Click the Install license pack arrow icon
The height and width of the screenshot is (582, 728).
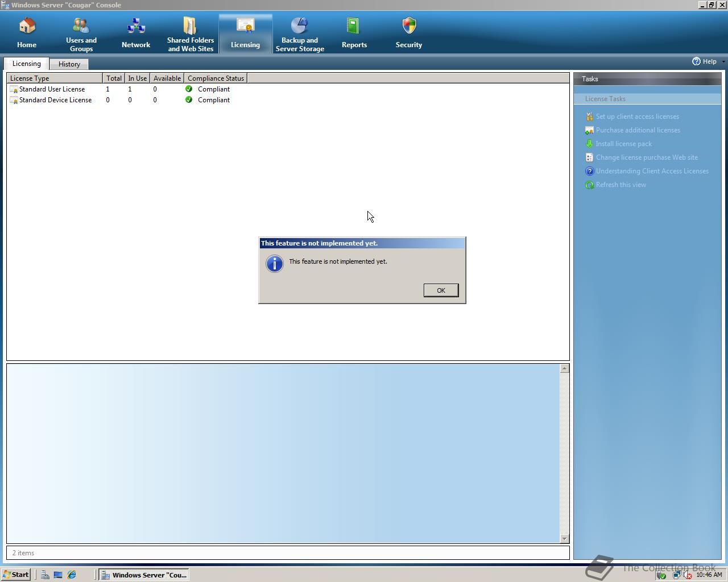coord(589,144)
